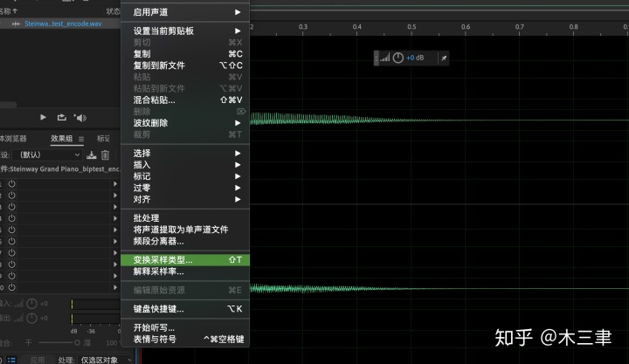629x364 pixels.
Task: Choose 开始听写... from the menu
Action: [x=185, y=327]
